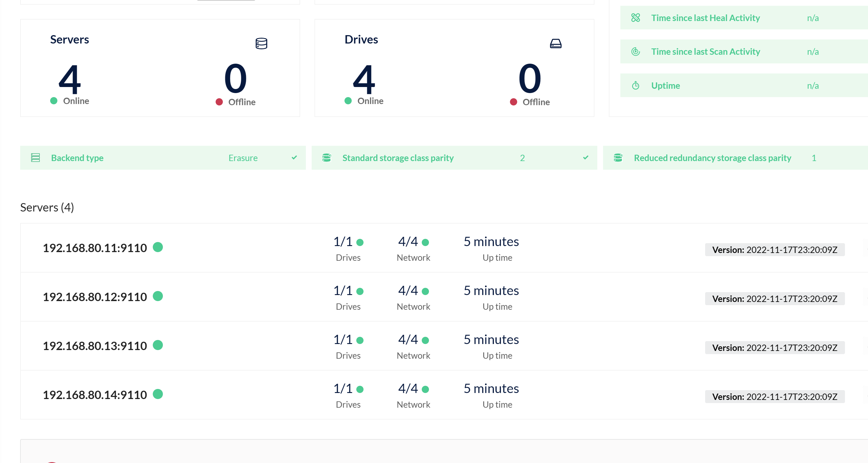868x463 pixels.
Task: Click the Servers online count 4
Action: pyautogui.click(x=70, y=80)
